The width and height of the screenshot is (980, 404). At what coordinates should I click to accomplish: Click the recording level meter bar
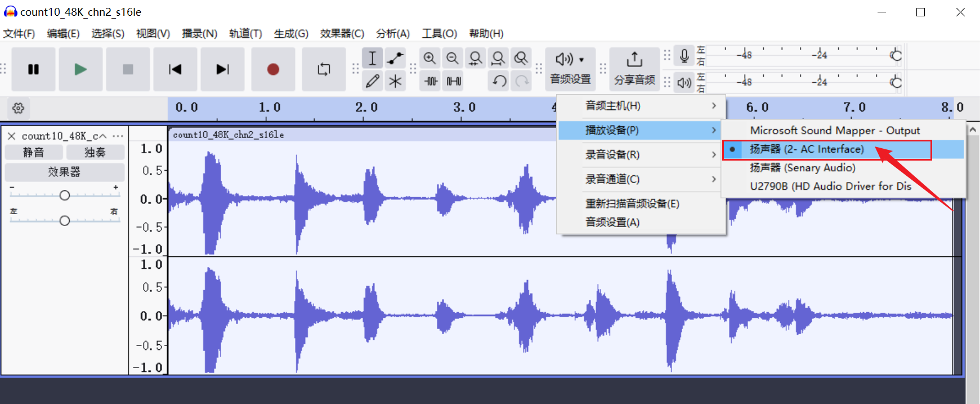click(x=804, y=55)
